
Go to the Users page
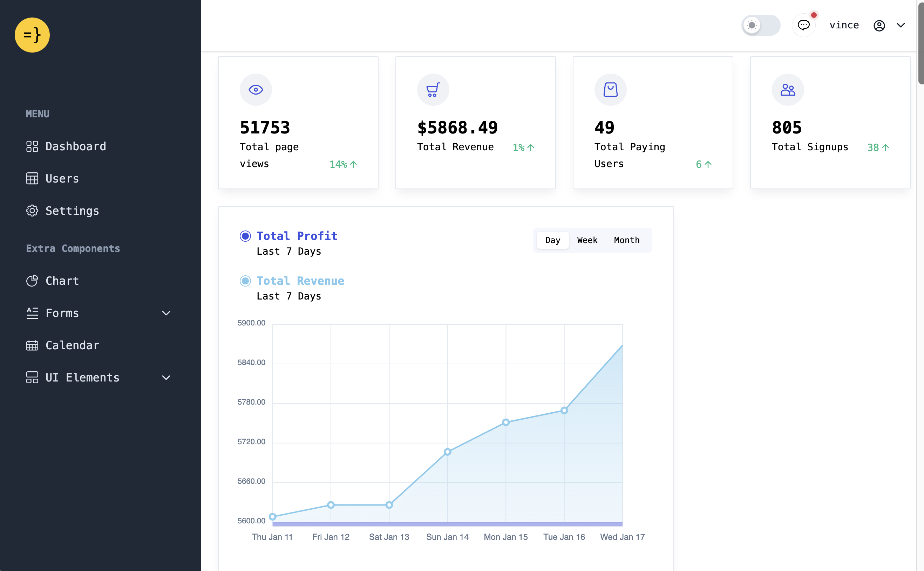pyautogui.click(x=53, y=178)
